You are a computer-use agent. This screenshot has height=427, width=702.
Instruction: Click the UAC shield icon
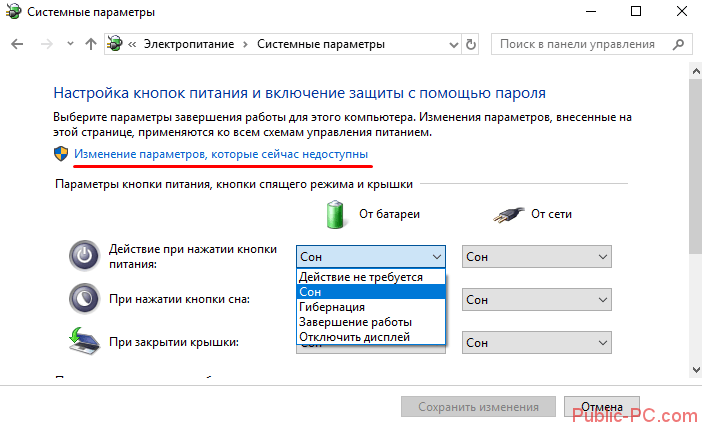point(61,154)
